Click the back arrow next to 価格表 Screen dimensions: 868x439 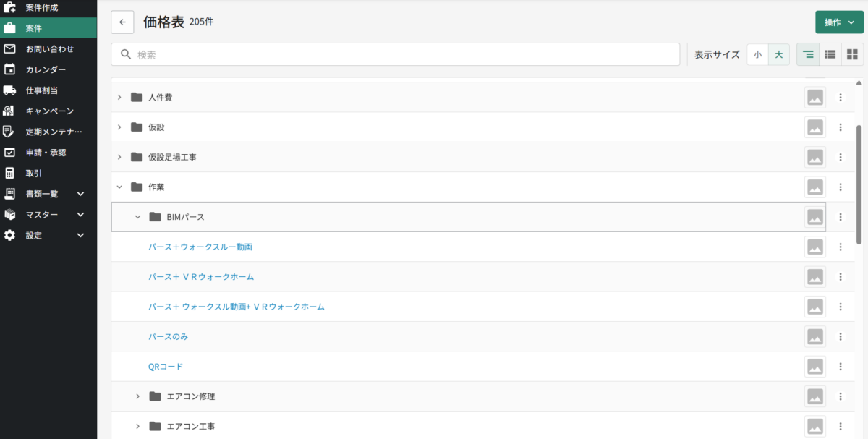point(122,22)
